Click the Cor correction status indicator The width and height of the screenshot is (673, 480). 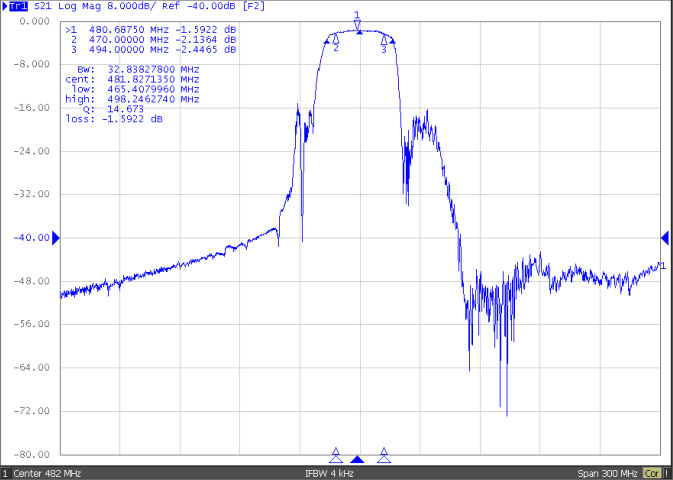pos(652,473)
